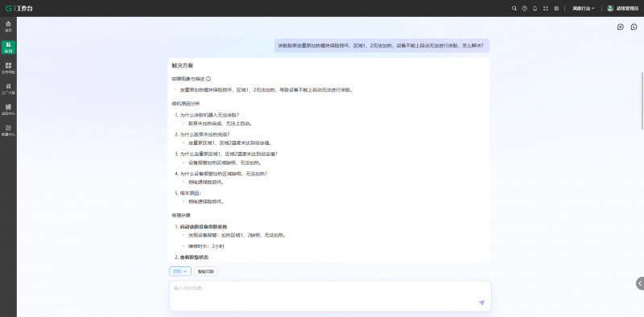
Task: Send message with paper plane icon
Action: pyautogui.click(x=481, y=303)
